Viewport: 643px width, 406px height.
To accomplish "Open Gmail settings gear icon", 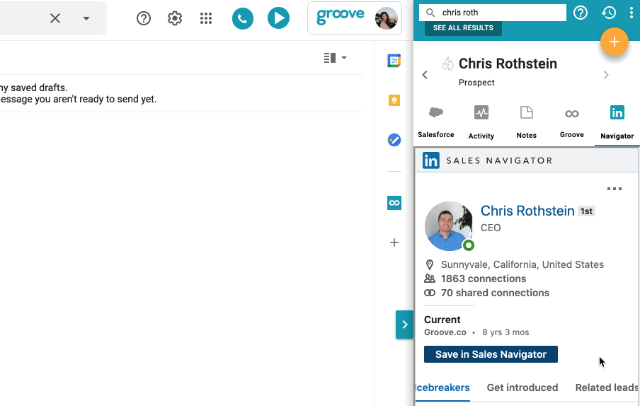I will [175, 18].
